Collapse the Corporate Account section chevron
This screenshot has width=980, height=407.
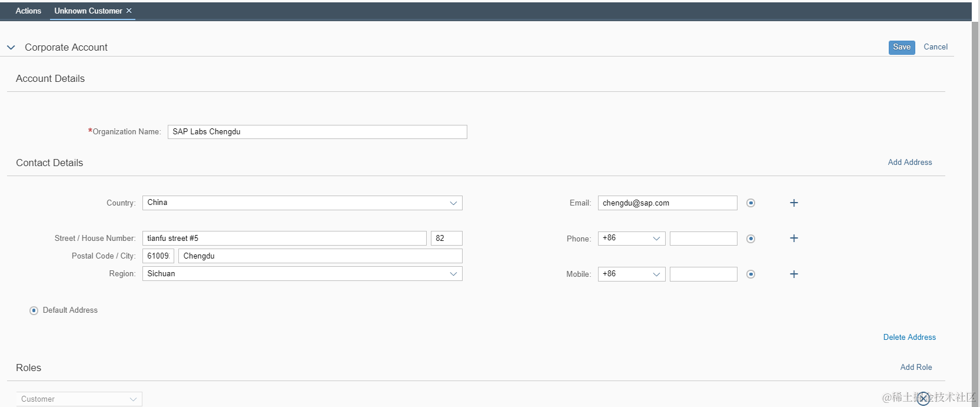[11, 47]
